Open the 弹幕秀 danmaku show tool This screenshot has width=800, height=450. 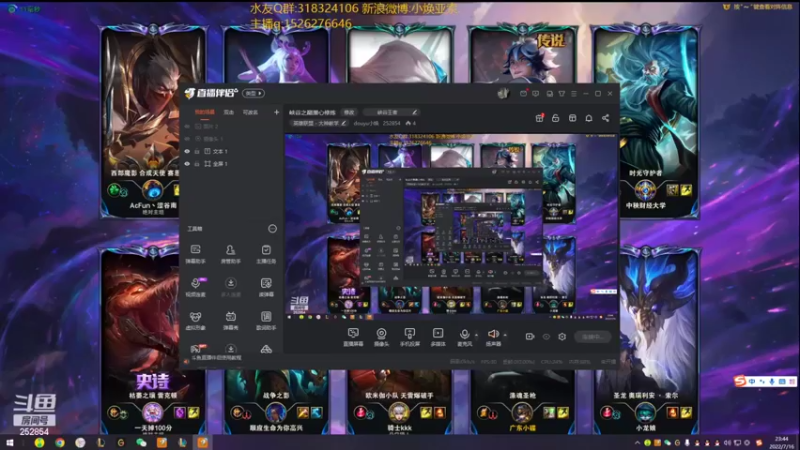coord(231,320)
